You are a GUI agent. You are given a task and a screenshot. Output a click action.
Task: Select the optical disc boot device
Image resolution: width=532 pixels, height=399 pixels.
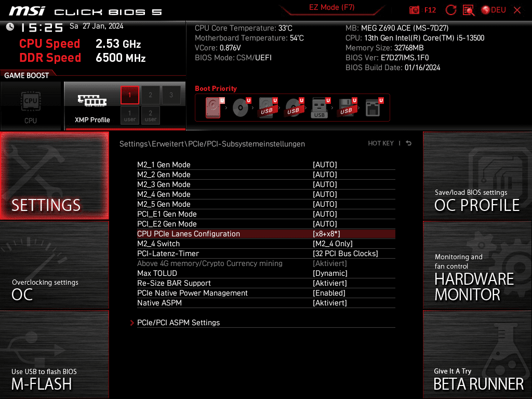coord(242,108)
